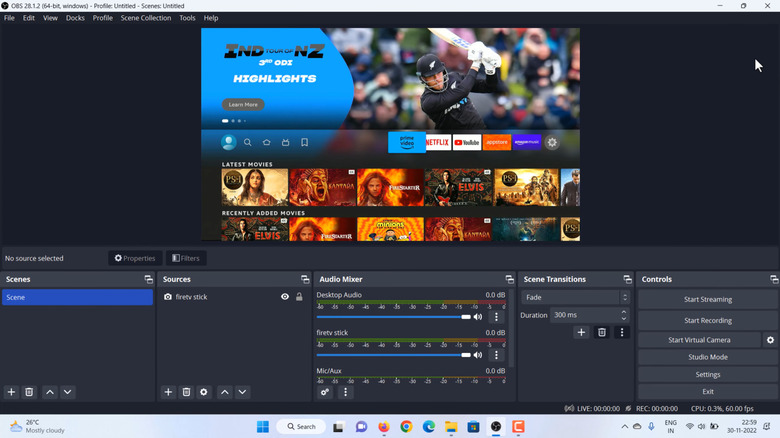Add a scene transition with plus icon
The height and width of the screenshot is (438, 780).
(581, 332)
